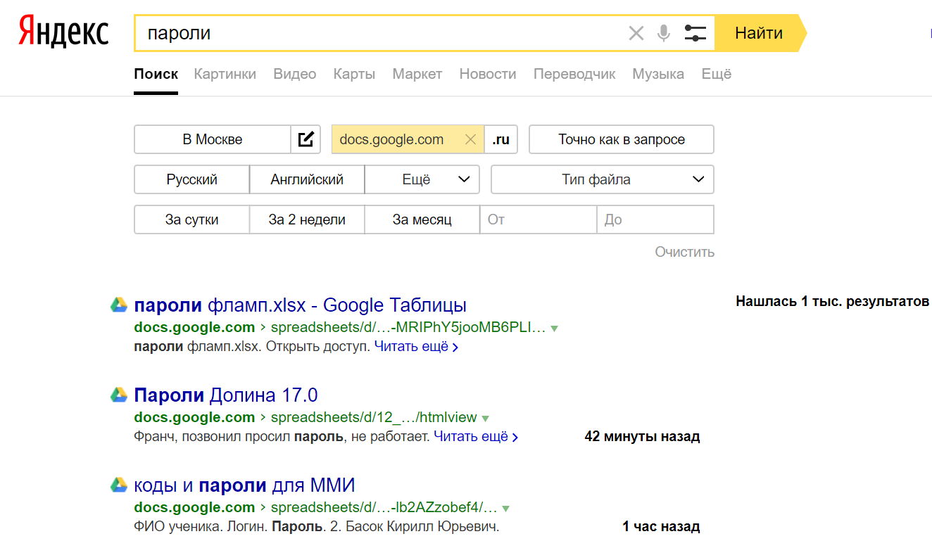Click Читать ещё under Пароли Долина
932x560 pixels.
476,436
